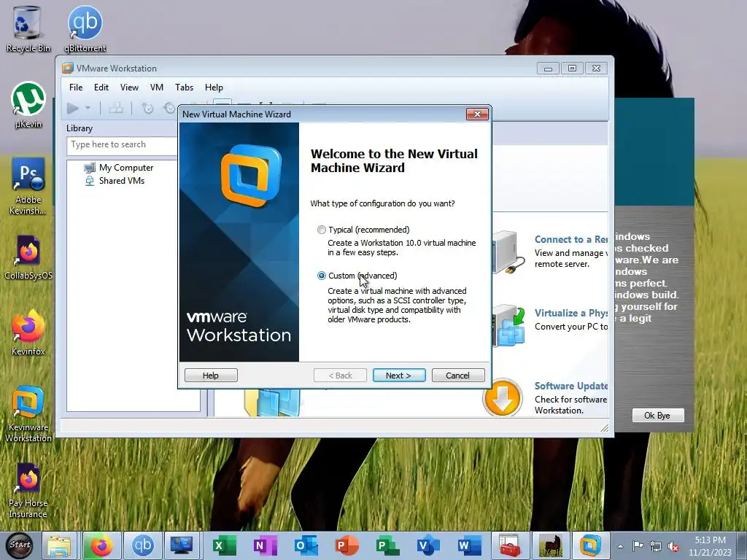The image size is (747, 560).
Task: Click the remote server computer icon
Action: tap(508, 252)
